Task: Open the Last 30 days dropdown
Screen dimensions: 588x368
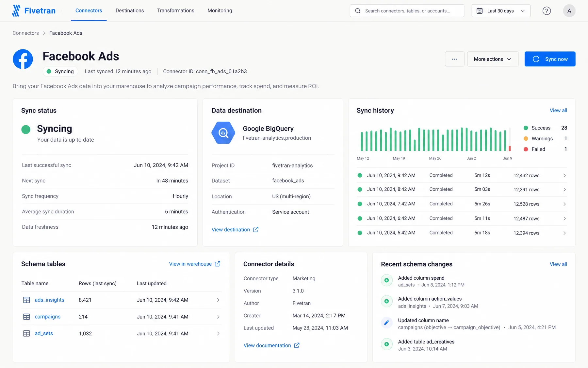Action: 501,11
